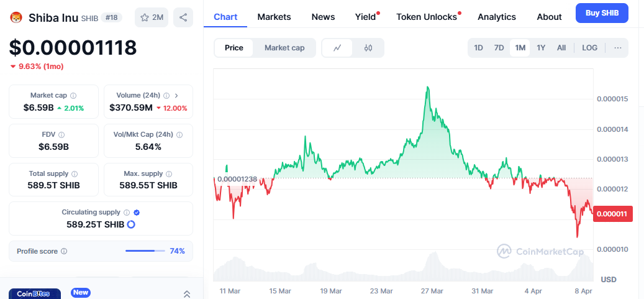Click the Buy SHIB button
Viewport: 644px width, 299px height.
[x=602, y=13]
